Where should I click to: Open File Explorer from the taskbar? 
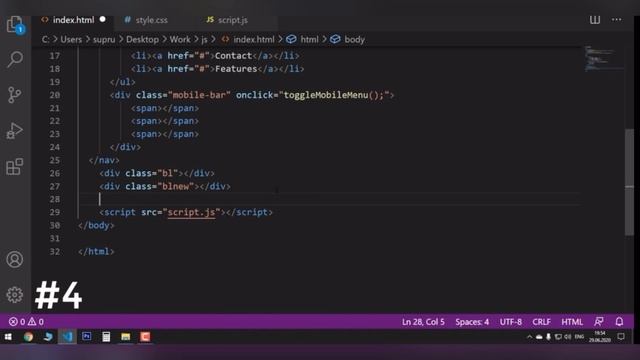pos(126,337)
